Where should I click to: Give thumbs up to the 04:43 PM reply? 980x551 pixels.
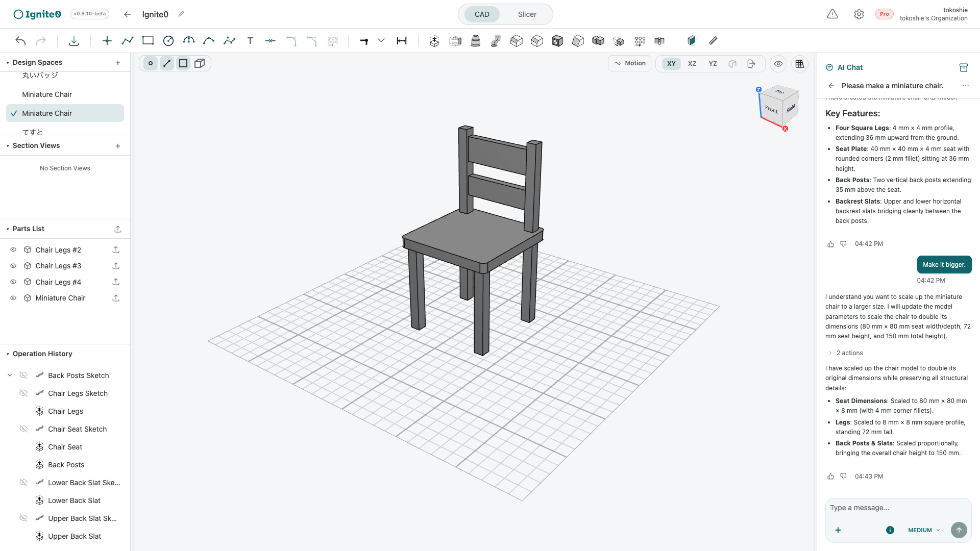[830, 477]
